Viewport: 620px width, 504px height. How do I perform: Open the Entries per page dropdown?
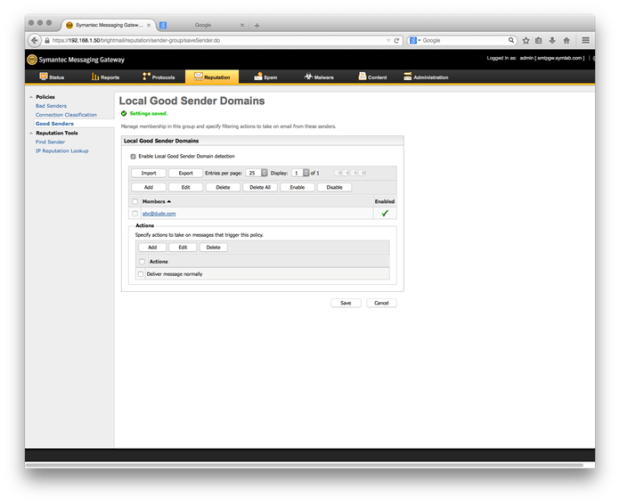(264, 173)
